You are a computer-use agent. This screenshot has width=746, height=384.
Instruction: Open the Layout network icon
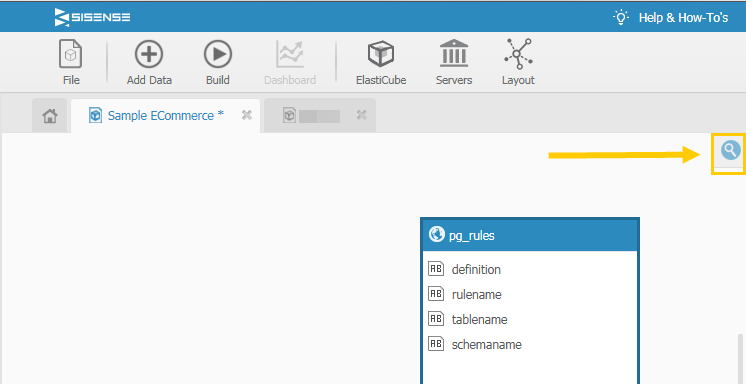click(x=518, y=54)
